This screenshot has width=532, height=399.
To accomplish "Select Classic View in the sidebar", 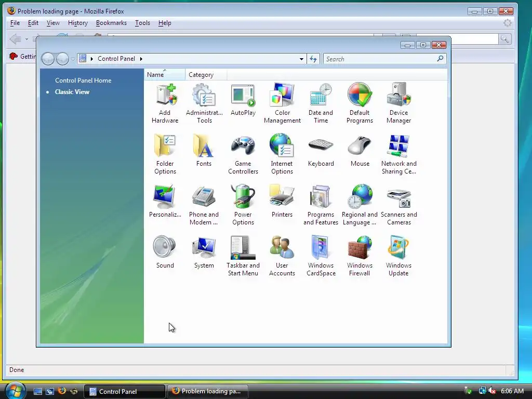I will coord(72,92).
